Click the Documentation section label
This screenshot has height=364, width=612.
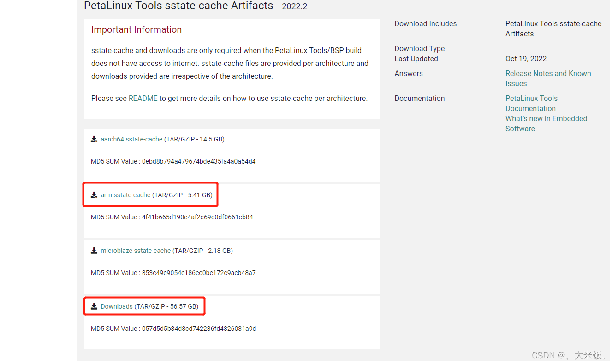(x=419, y=98)
